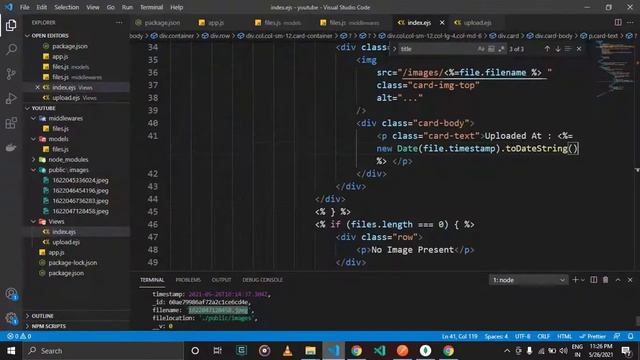The width and height of the screenshot is (640, 360).
Task: Collapse the middlewares folder
Action: tap(33, 118)
